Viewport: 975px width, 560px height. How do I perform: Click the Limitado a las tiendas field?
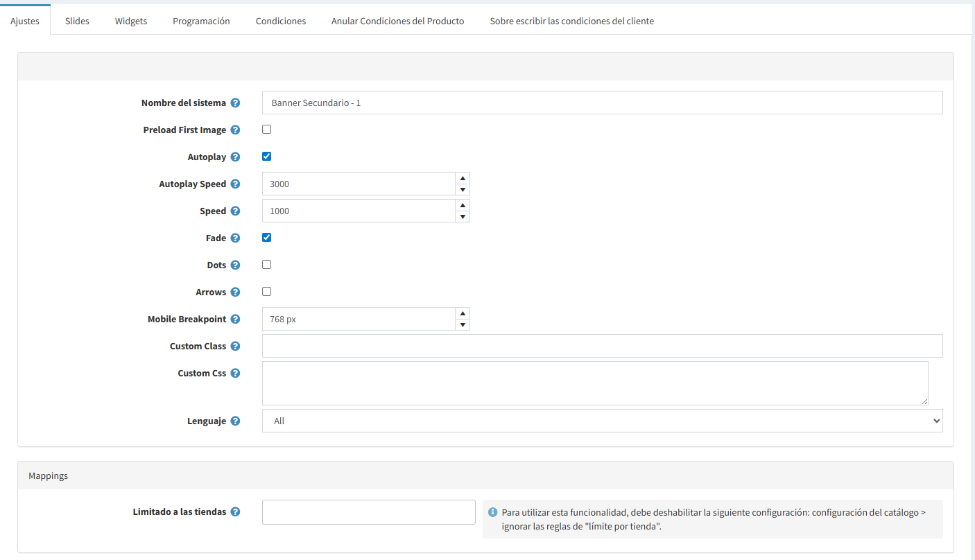pos(368,512)
